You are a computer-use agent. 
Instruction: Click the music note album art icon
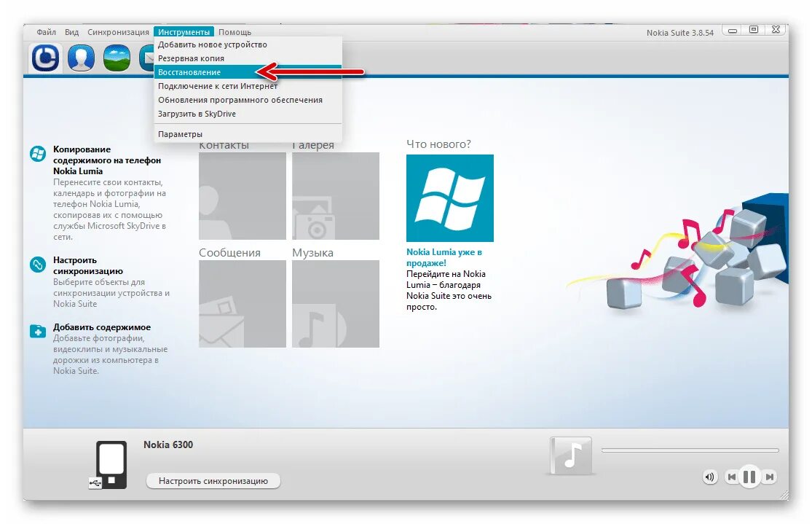pyautogui.click(x=571, y=456)
